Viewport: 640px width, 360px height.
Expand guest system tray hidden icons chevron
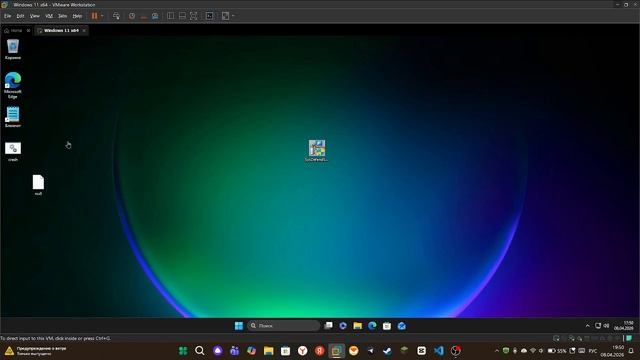(587, 326)
